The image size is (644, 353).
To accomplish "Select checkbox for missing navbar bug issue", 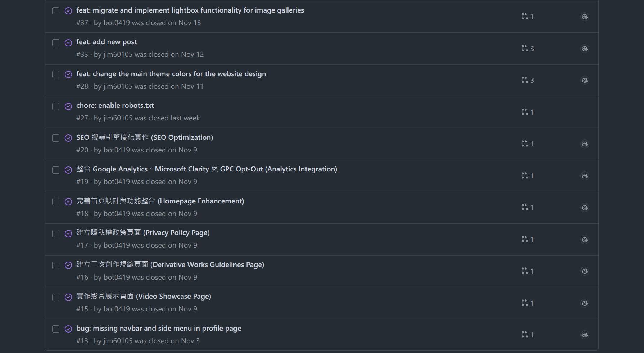I will click(x=56, y=329).
